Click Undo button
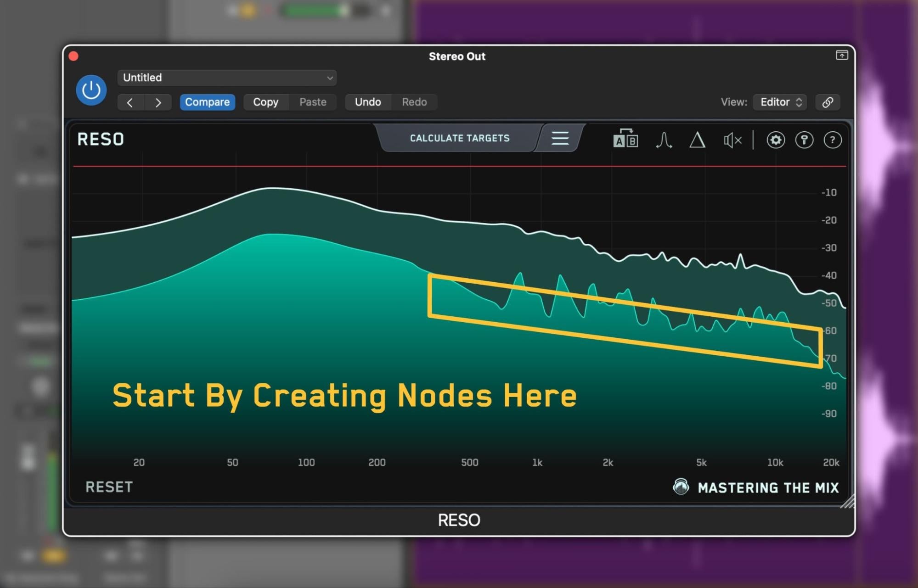 [x=368, y=102]
